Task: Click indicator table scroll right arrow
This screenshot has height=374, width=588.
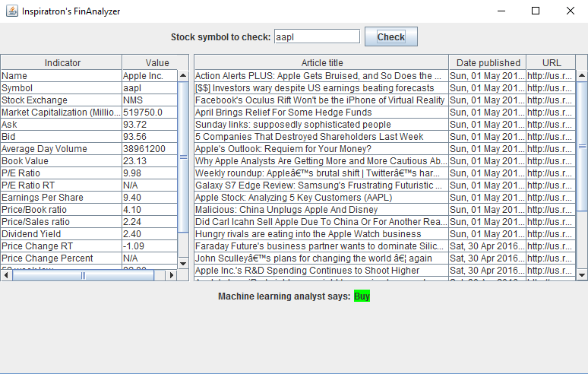Action: pyautogui.click(x=171, y=275)
